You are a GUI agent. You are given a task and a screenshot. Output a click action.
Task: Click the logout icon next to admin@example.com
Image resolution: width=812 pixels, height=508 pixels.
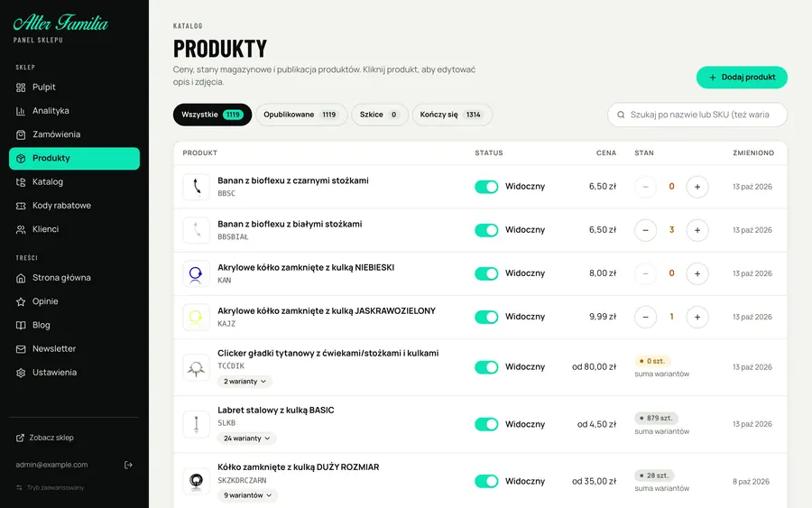tap(128, 465)
